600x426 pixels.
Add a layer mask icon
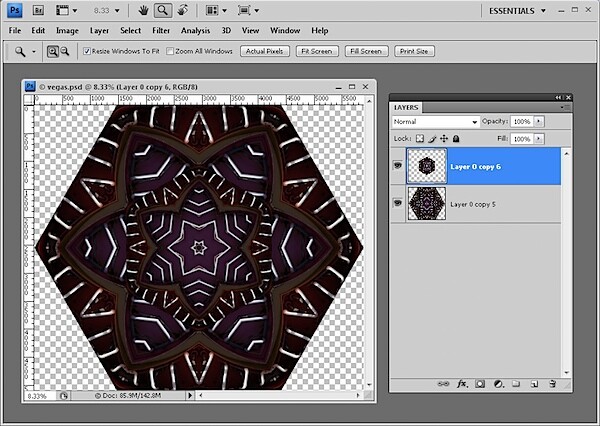480,384
